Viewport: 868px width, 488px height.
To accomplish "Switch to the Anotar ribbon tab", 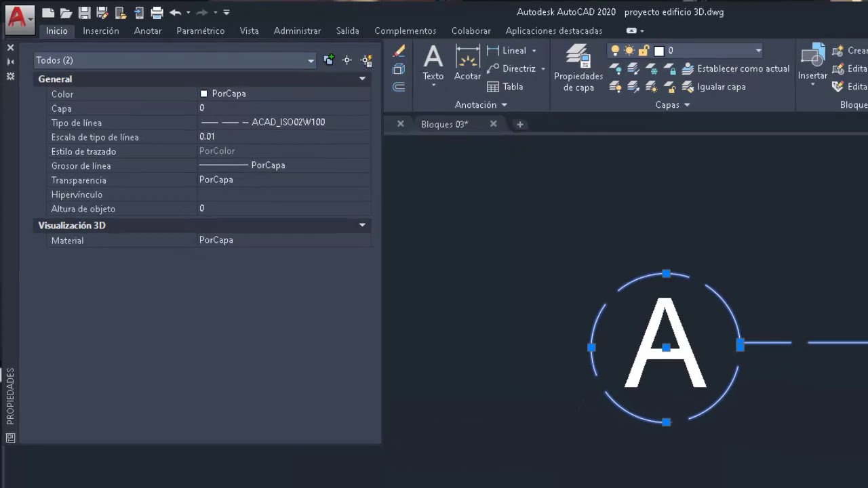I will click(x=148, y=30).
